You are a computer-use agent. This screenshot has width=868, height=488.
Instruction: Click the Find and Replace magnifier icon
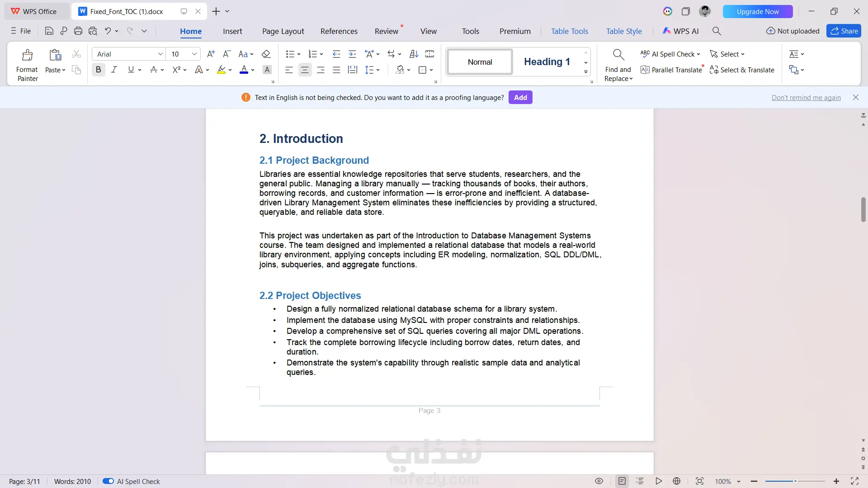click(x=618, y=55)
